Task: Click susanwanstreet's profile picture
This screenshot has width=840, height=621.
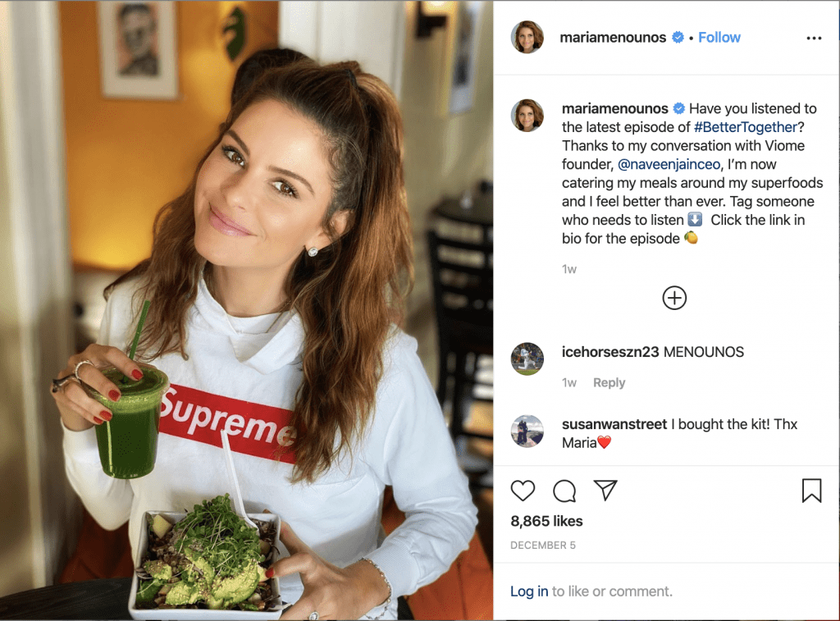Action: pyautogui.click(x=527, y=431)
